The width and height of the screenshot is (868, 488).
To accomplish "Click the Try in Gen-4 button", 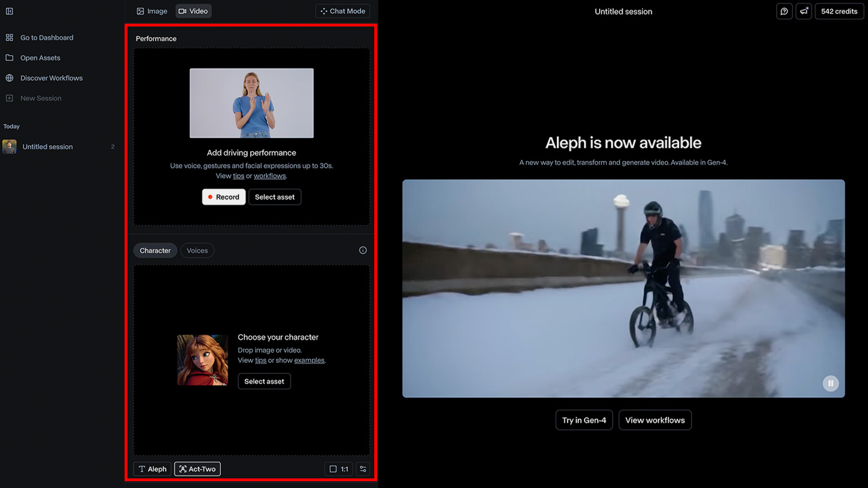I will point(584,420).
